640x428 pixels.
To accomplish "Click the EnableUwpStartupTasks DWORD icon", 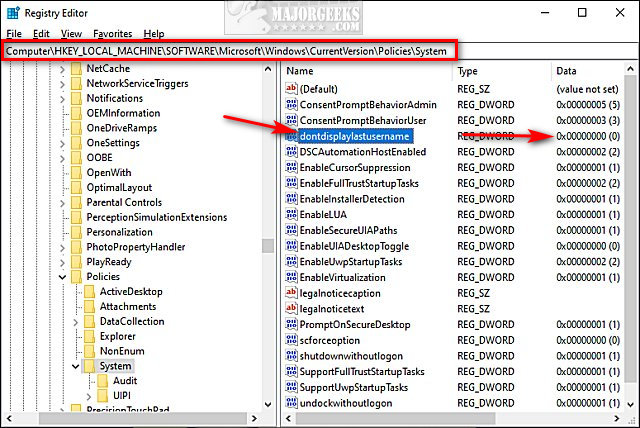I will (291, 262).
